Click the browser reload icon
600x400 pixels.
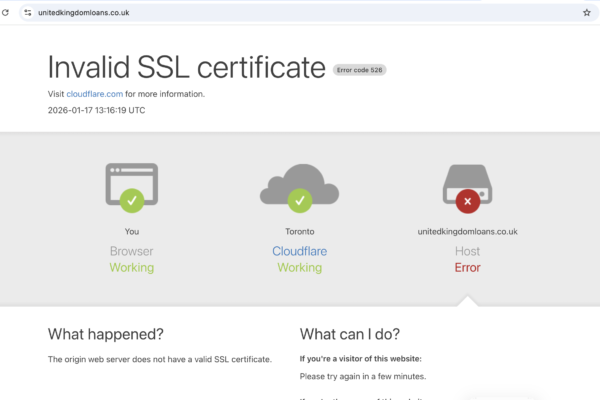point(9,13)
